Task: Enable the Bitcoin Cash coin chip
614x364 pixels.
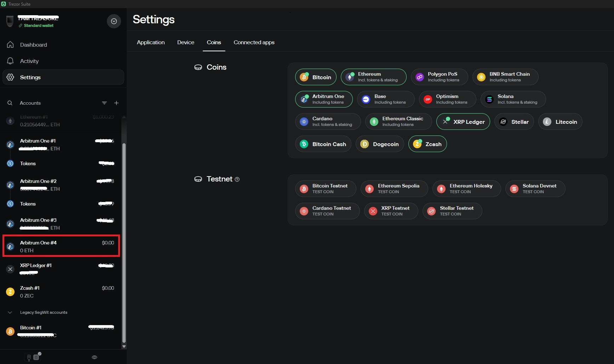Action: pyautogui.click(x=323, y=144)
